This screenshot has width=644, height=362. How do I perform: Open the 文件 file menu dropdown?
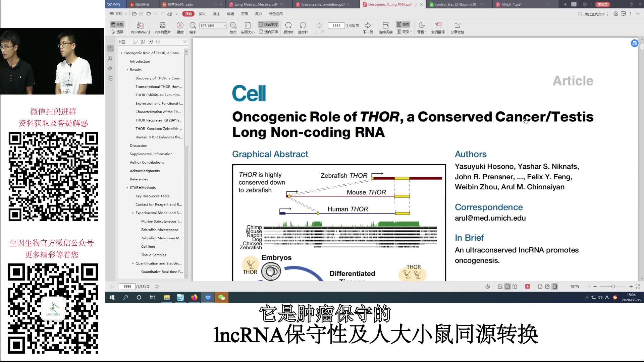pos(118,14)
